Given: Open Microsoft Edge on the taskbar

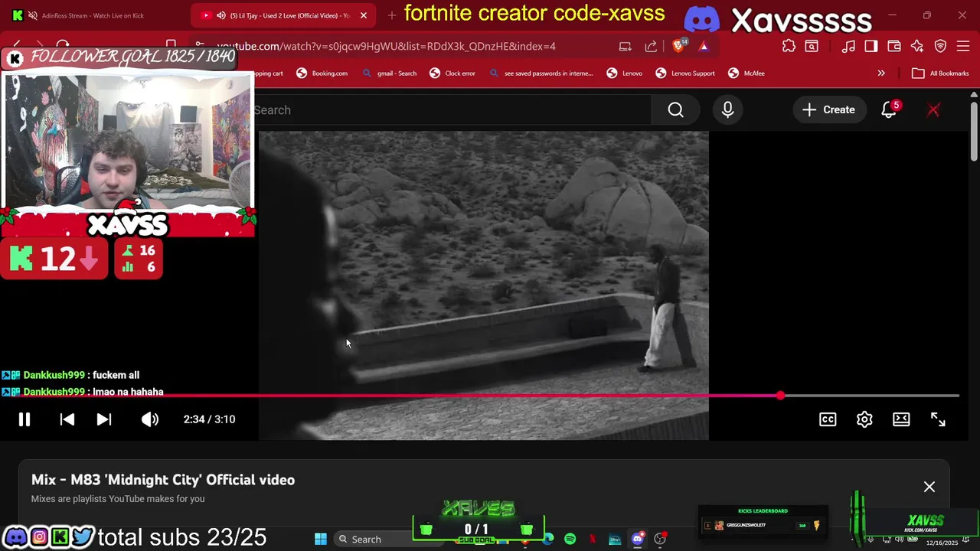Looking at the screenshot, I should (548, 539).
